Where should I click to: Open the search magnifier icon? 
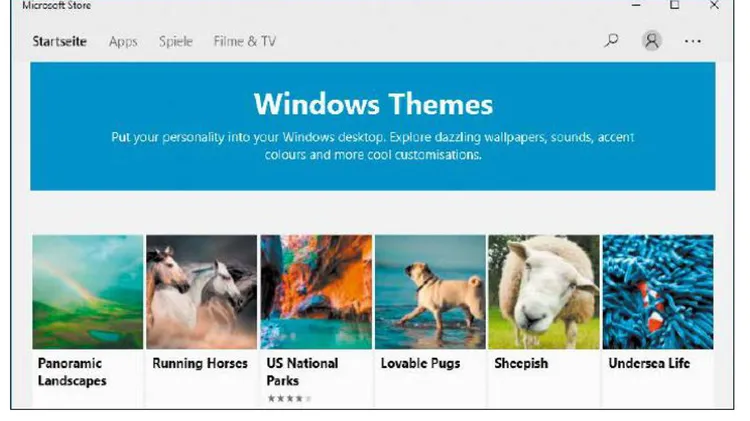point(611,40)
